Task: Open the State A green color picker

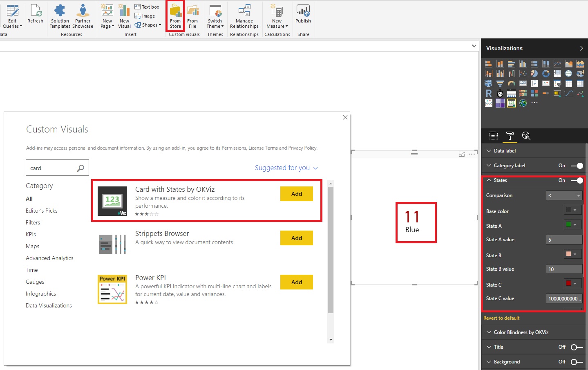Action: pyautogui.click(x=572, y=224)
